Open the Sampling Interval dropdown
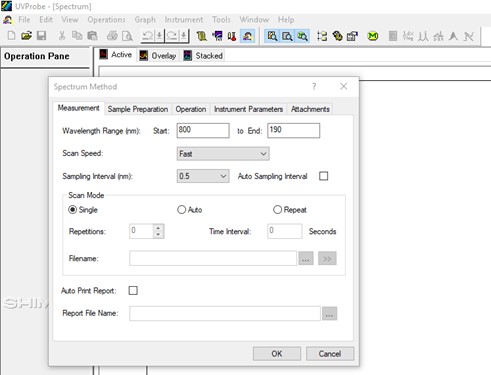Image resolution: width=491 pixels, height=375 pixels. click(203, 176)
